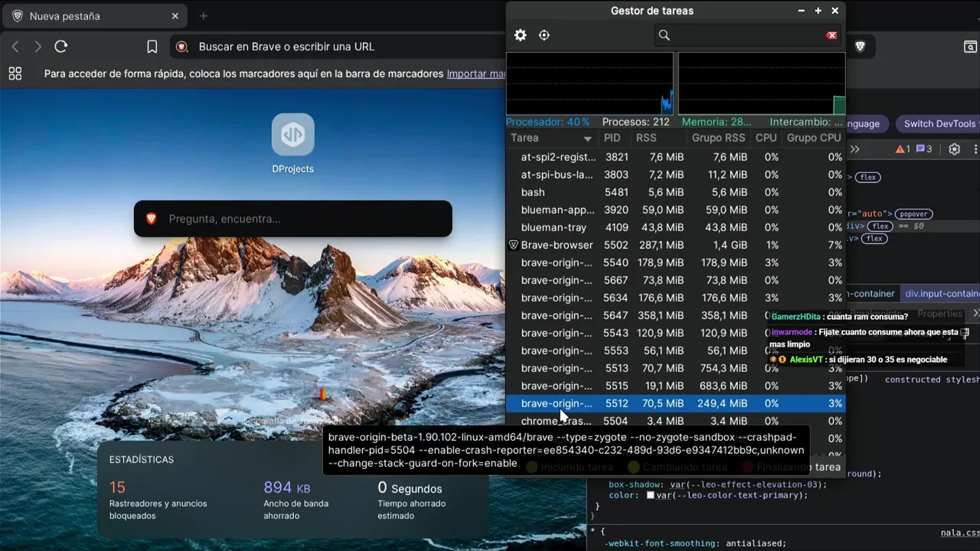Reload the Brave page
The height and width of the screenshot is (551, 980).
point(61,47)
